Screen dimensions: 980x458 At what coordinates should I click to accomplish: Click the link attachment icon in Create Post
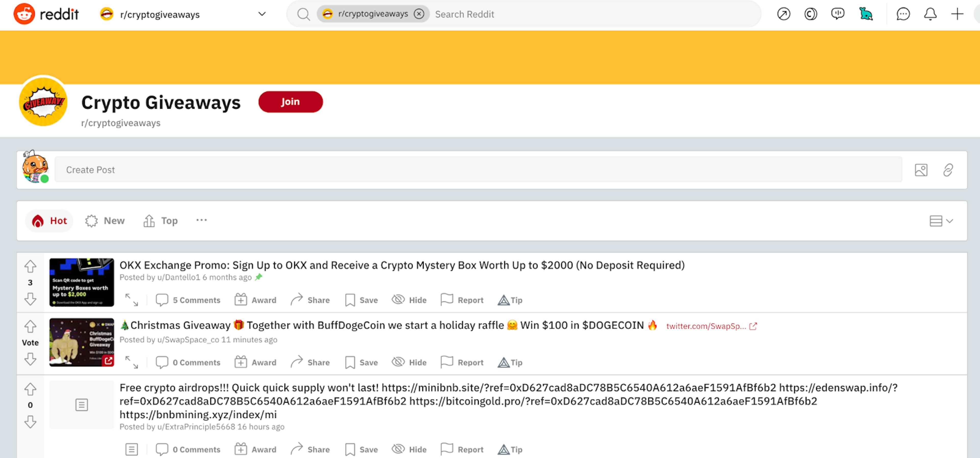[948, 170]
